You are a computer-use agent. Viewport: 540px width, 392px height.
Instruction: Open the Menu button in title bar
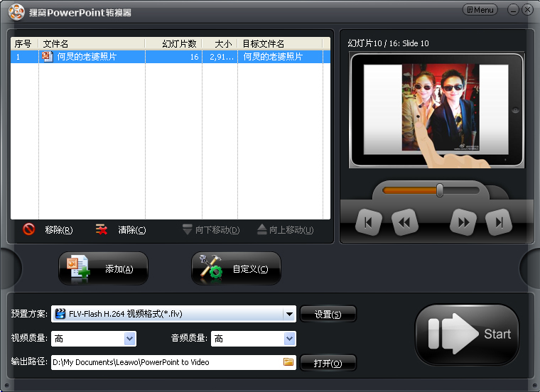[x=480, y=10]
